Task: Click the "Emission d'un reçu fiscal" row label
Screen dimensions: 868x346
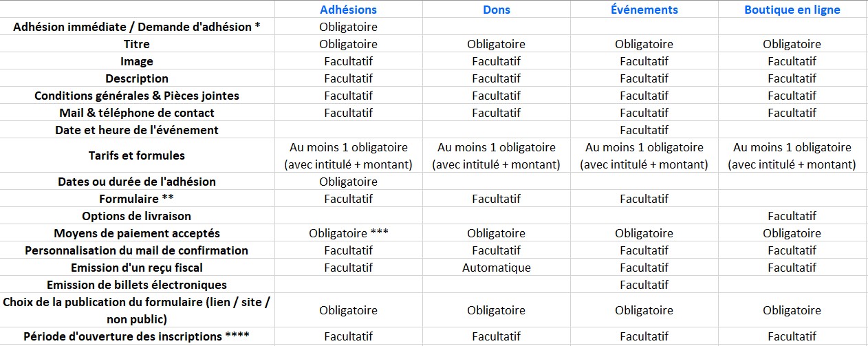Action: [136, 268]
